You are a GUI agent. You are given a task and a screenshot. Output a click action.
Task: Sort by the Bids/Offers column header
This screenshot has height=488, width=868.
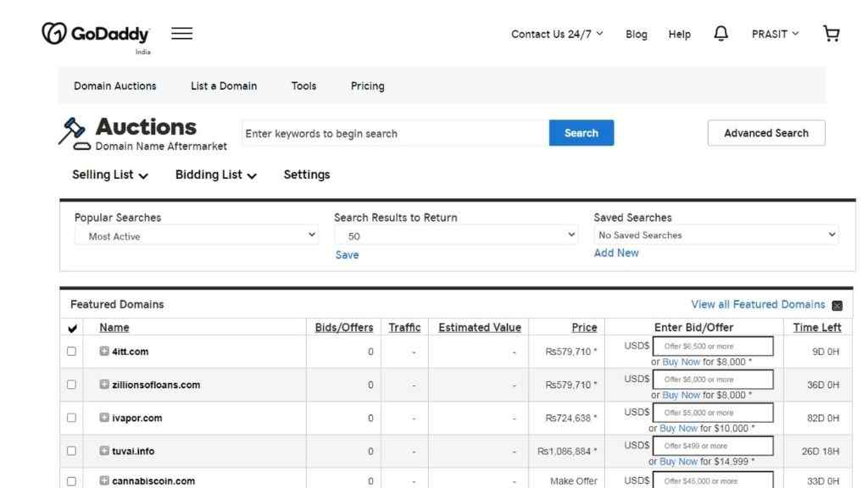(x=344, y=328)
